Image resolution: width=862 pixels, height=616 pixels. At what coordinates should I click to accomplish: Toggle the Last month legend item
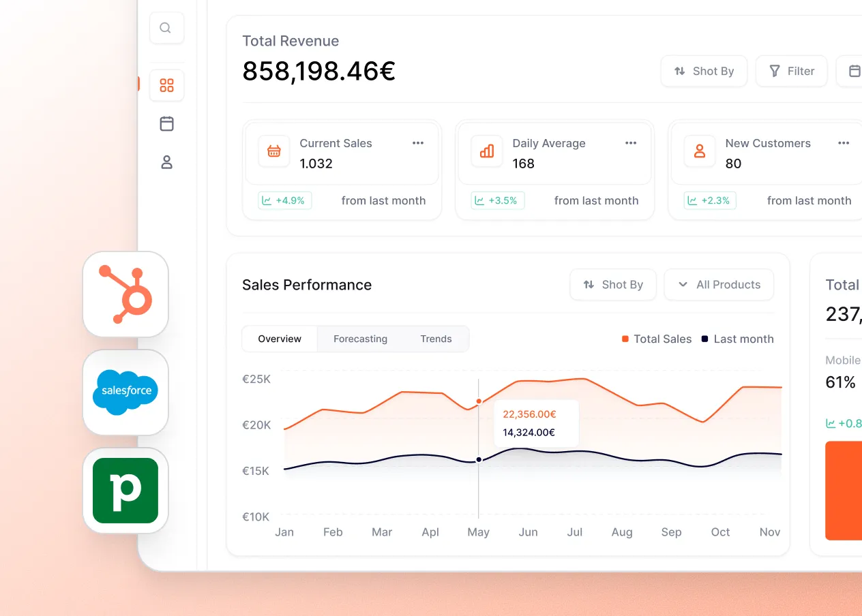click(737, 339)
